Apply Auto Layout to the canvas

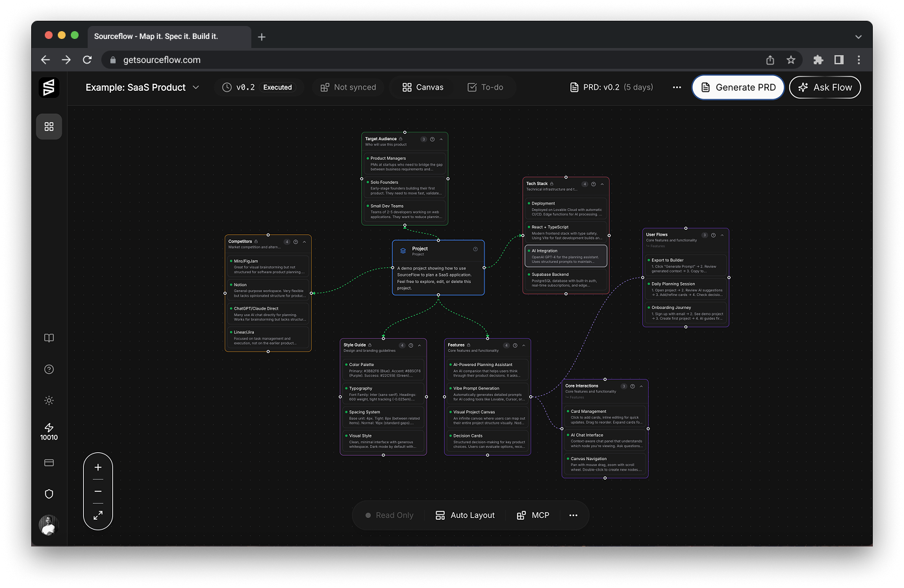[x=465, y=515]
